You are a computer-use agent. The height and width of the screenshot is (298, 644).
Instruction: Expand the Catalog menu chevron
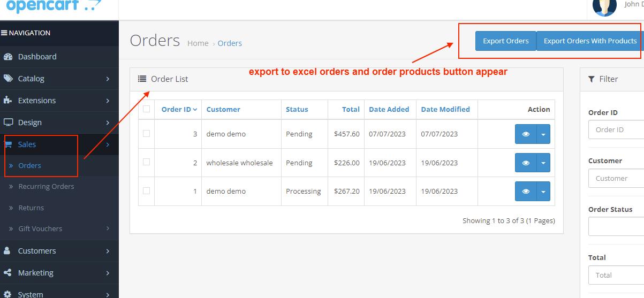(108, 79)
